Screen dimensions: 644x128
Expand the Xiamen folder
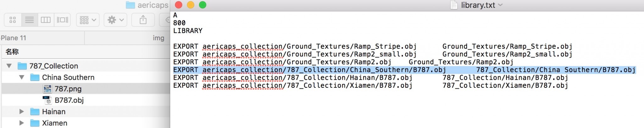click(x=22, y=123)
